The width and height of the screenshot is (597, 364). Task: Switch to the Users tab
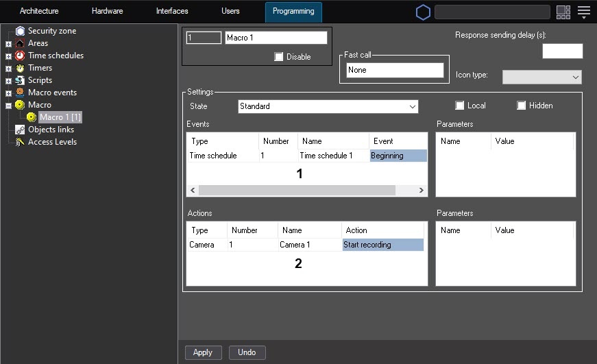pos(230,11)
